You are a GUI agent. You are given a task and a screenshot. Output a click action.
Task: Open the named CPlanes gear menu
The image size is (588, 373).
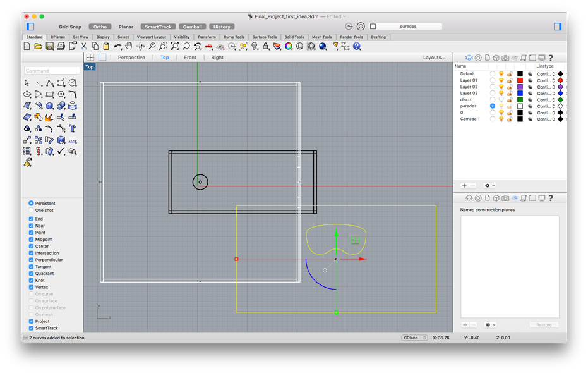pyautogui.click(x=490, y=324)
